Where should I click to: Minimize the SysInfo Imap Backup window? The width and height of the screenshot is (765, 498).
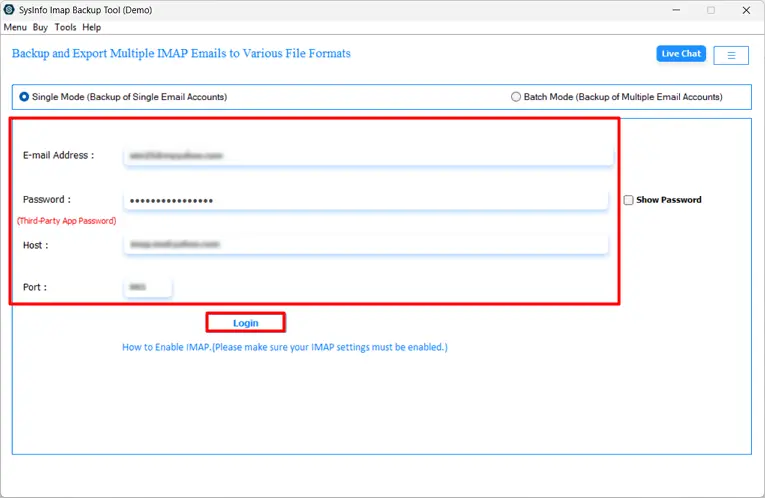[x=676, y=10]
